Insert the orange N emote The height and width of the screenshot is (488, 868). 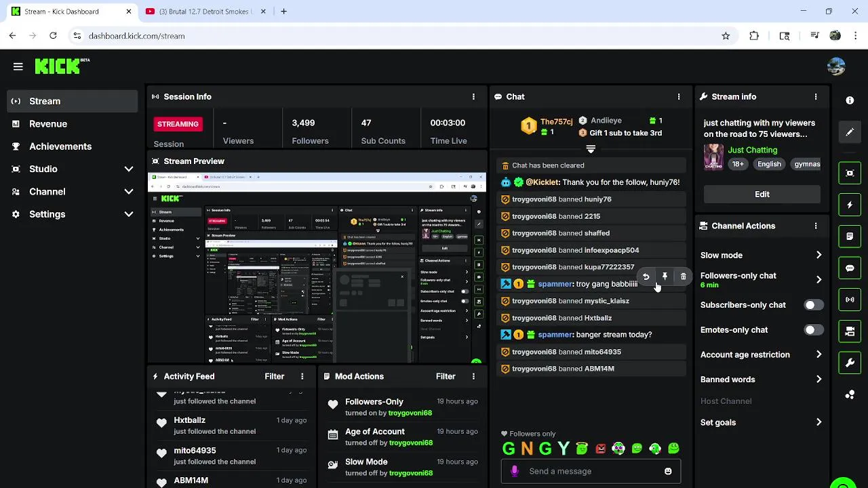527,449
